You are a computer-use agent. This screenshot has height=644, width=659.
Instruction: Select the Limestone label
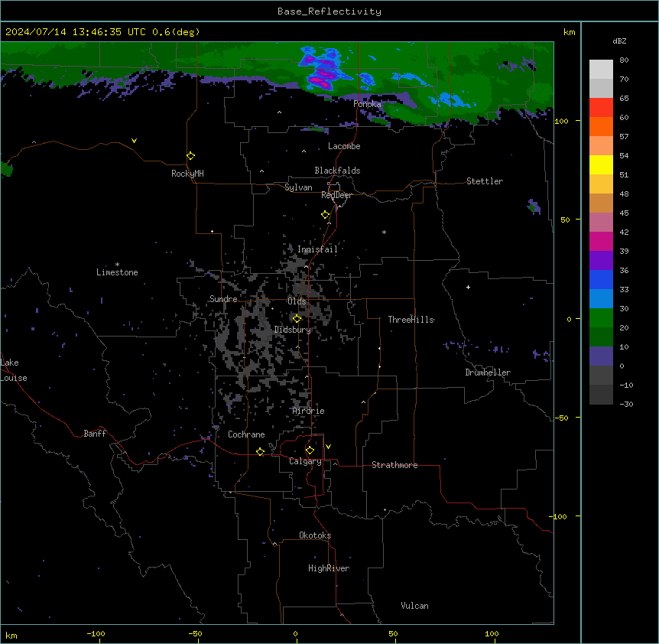(x=117, y=272)
